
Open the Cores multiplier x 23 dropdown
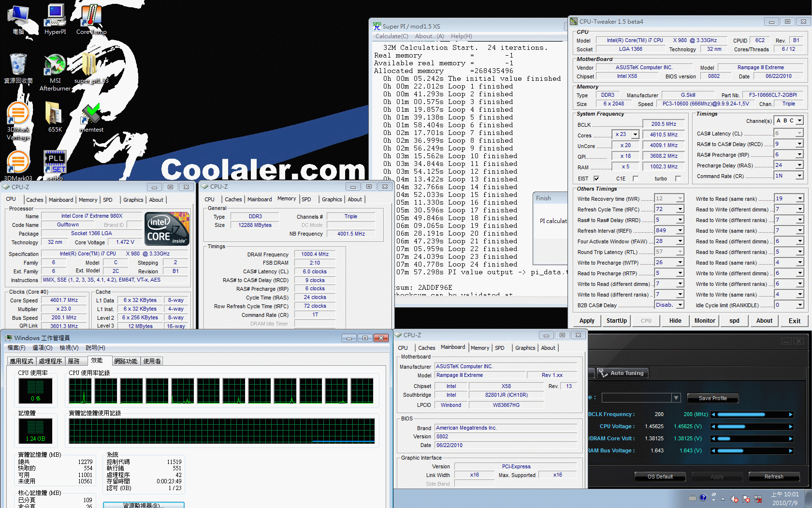click(635, 134)
